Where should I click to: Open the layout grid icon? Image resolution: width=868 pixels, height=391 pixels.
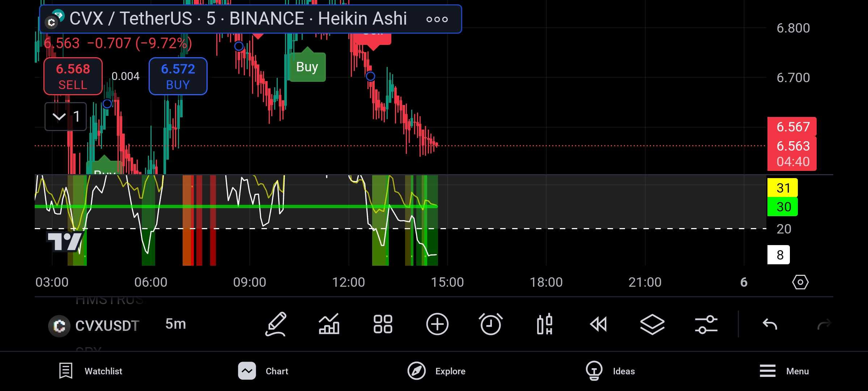383,324
